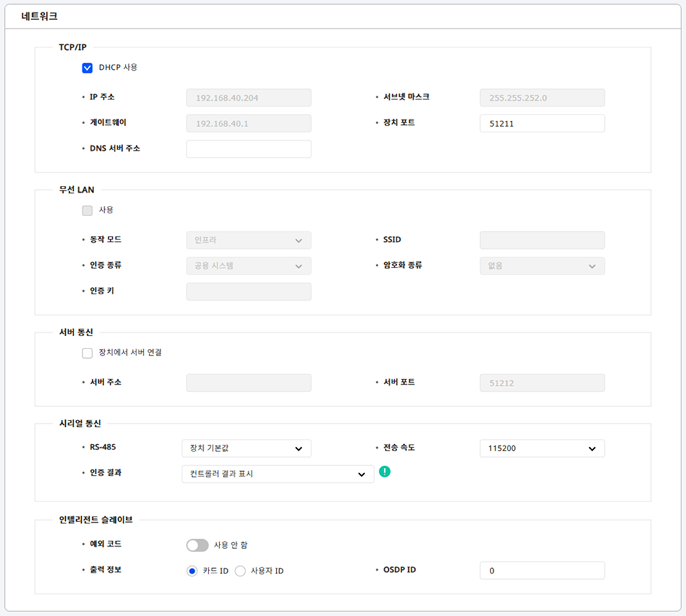The width and height of the screenshot is (686, 616).
Task: Open the 동작 모드 인프라 dropdown
Action: click(x=248, y=240)
